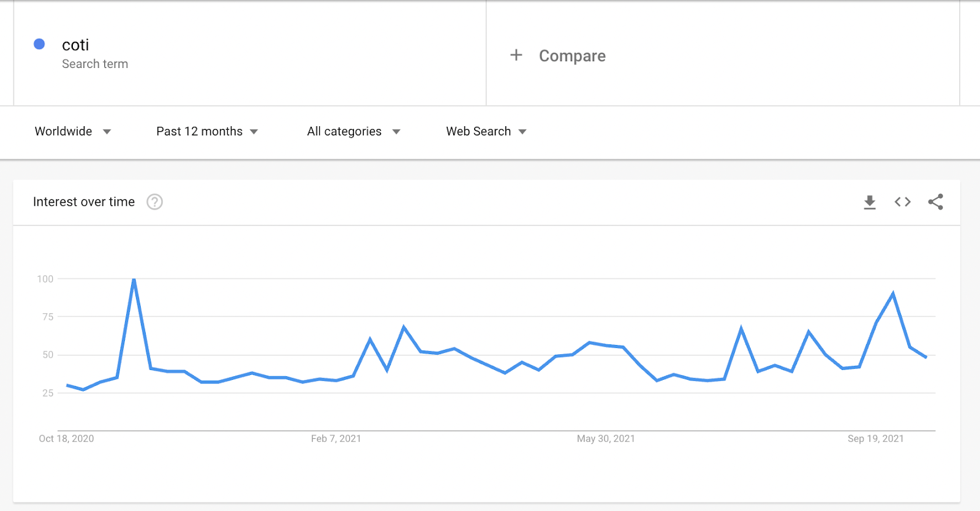The image size is (980, 511).
Task: Open help for Interest over time
Action: (155, 202)
